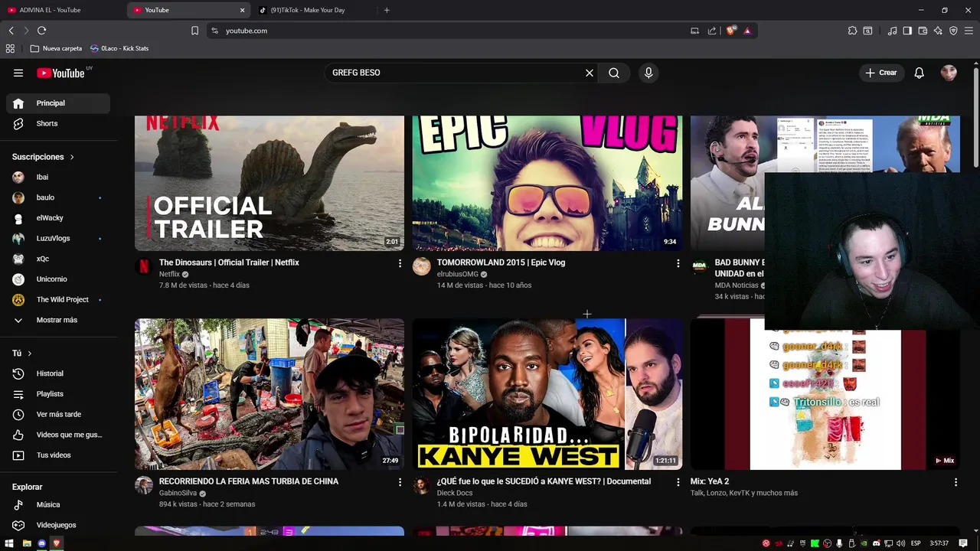Open options menu for Kanye West documentary
This screenshot has height=551, width=980.
(x=678, y=482)
